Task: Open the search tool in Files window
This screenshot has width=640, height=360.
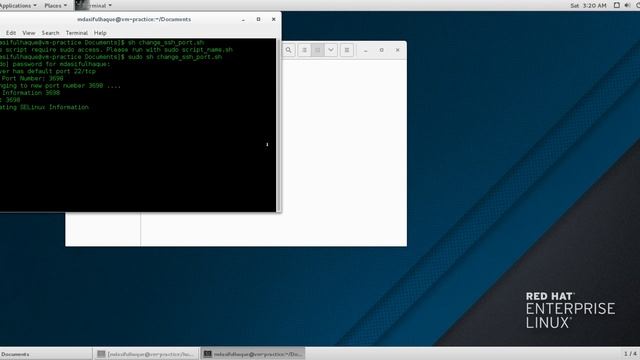Action: [x=289, y=50]
